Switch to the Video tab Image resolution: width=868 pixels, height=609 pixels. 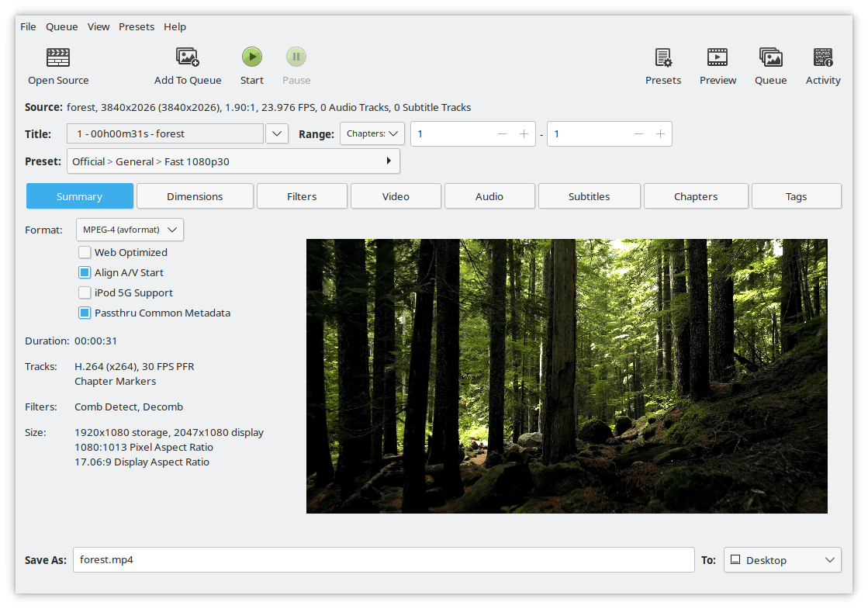pos(396,196)
